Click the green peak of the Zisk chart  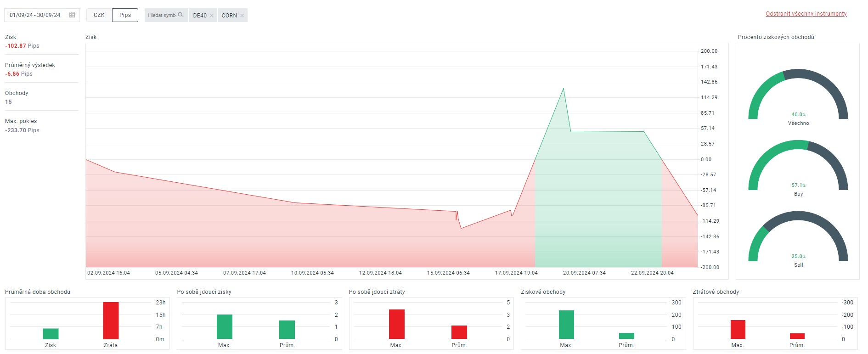pos(564,89)
